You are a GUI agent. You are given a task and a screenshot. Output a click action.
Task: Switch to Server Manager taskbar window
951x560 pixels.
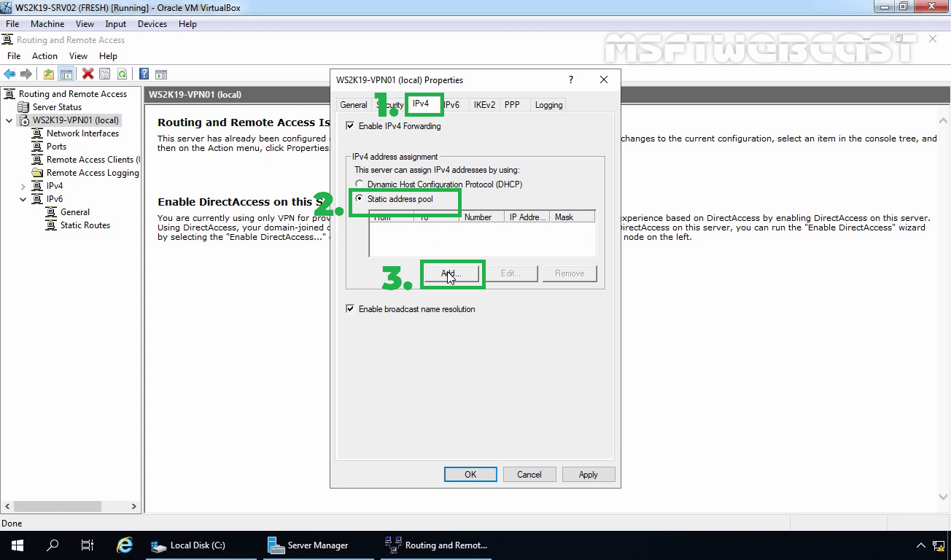coord(319,545)
